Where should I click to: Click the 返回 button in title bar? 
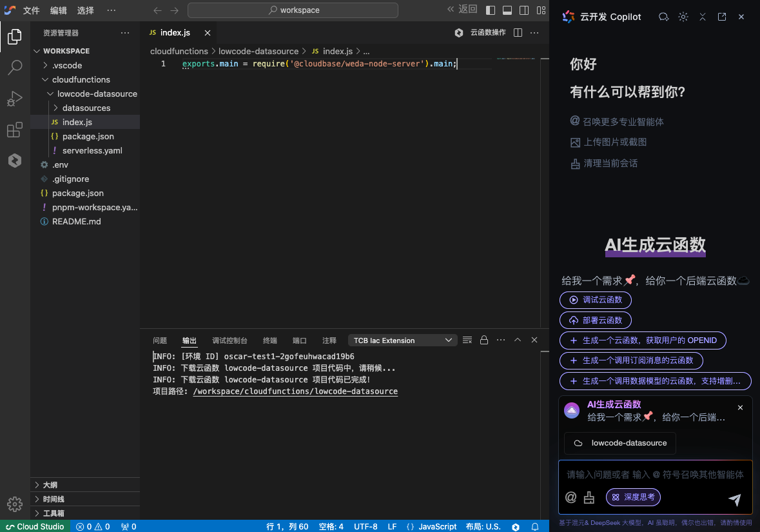[x=462, y=9]
